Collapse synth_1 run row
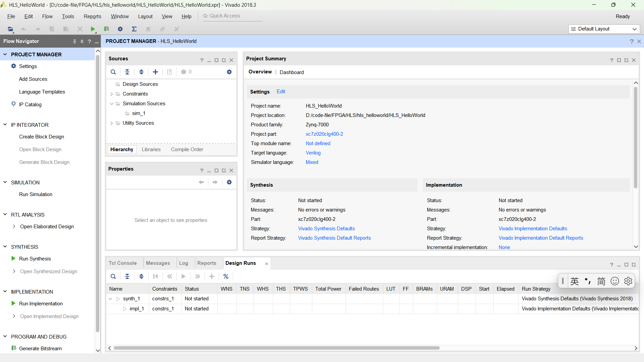Image resolution: width=644 pixels, height=362 pixels. (110, 299)
